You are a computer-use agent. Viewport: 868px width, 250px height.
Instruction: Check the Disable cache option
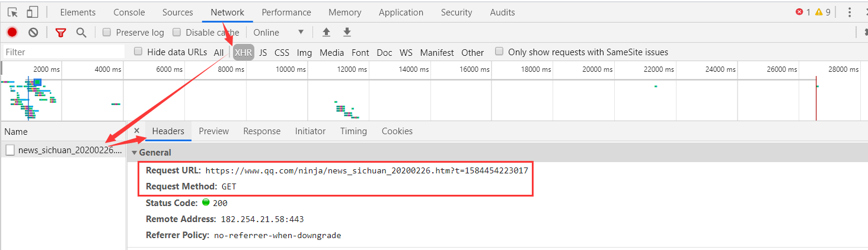tap(177, 33)
